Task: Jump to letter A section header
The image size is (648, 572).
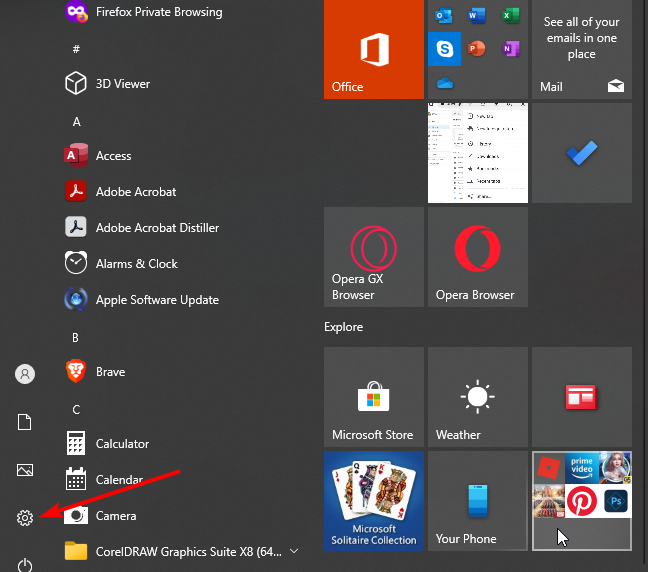Action: (x=76, y=122)
